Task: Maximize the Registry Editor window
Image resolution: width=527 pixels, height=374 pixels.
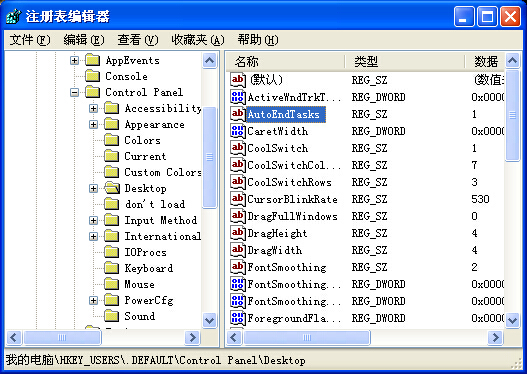Action: tap(487, 16)
